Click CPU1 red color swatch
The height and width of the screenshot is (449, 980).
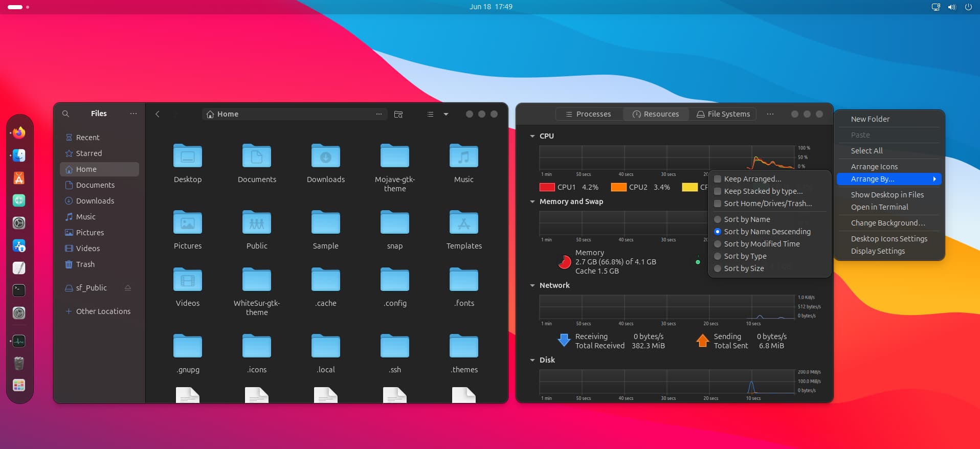tap(547, 187)
